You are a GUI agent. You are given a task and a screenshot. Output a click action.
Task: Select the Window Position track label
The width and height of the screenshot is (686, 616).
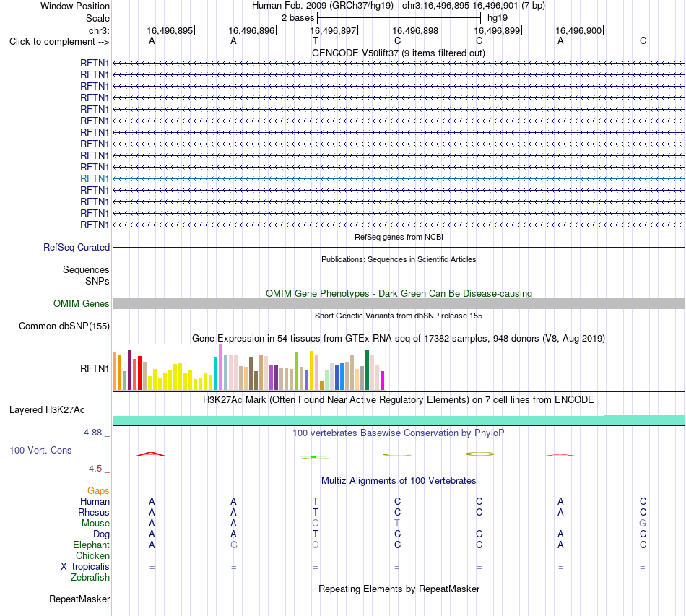point(75,6)
